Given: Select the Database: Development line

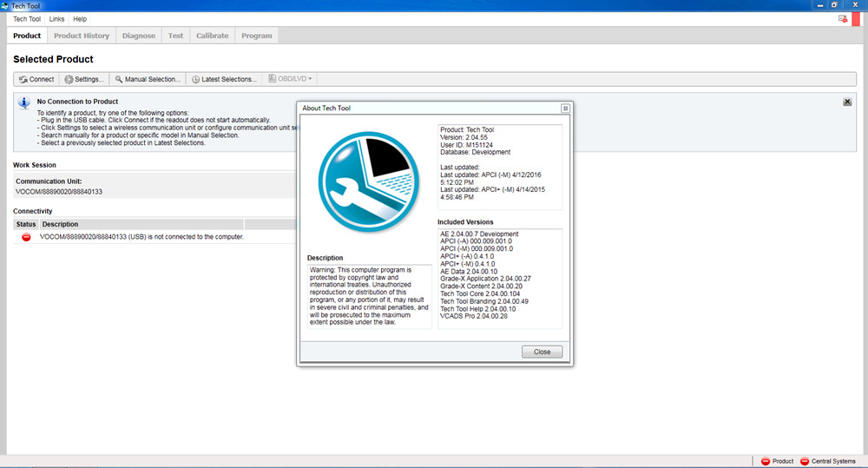Looking at the screenshot, I should click(x=475, y=152).
